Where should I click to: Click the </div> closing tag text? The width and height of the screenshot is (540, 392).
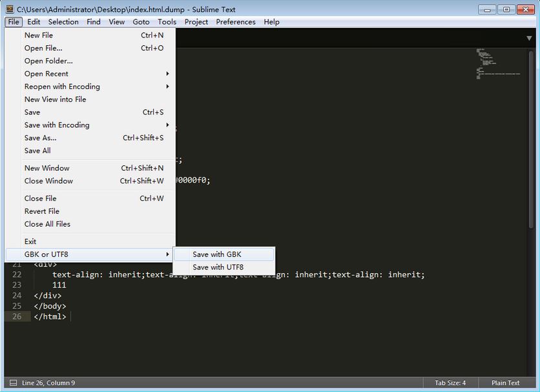click(x=48, y=296)
